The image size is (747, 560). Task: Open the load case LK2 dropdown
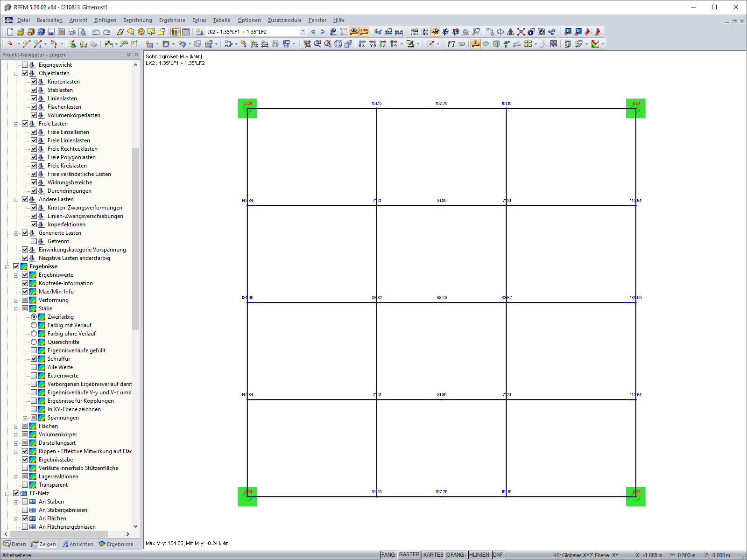pyautogui.click(x=303, y=32)
